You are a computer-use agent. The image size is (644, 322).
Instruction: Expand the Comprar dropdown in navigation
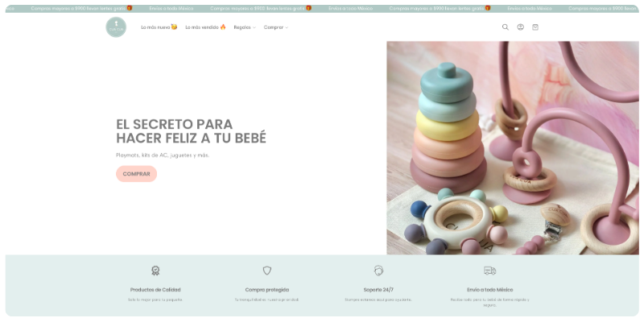(x=275, y=27)
